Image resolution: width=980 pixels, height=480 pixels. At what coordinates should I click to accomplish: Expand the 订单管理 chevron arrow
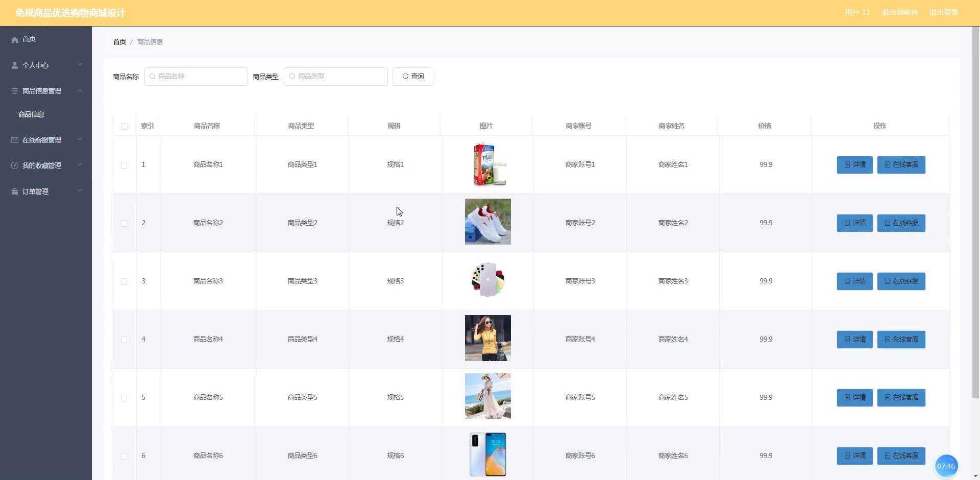pyautogui.click(x=80, y=191)
